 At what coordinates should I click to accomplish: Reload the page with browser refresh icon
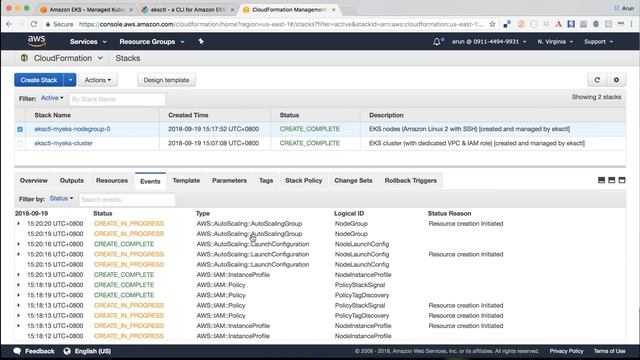pos(33,24)
